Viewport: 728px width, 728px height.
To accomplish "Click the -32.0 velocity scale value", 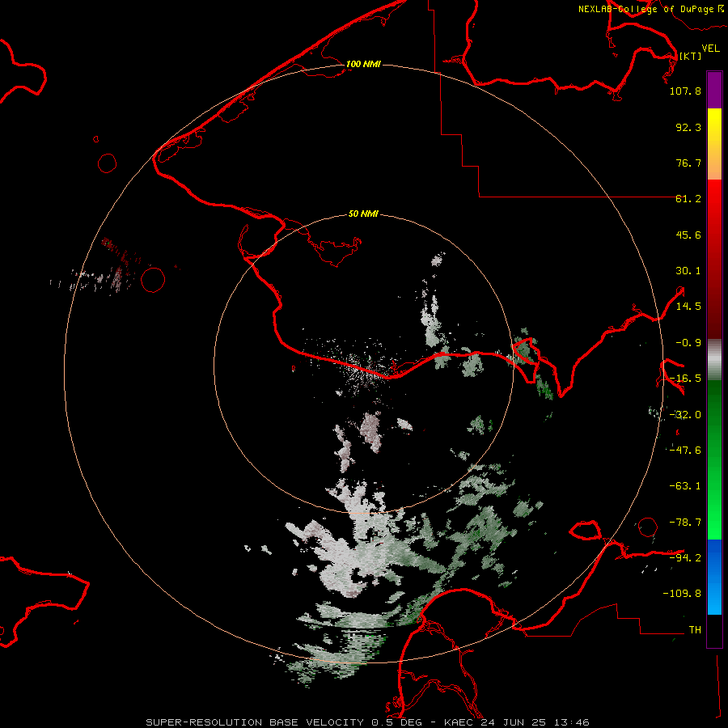I will (x=685, y=415).
